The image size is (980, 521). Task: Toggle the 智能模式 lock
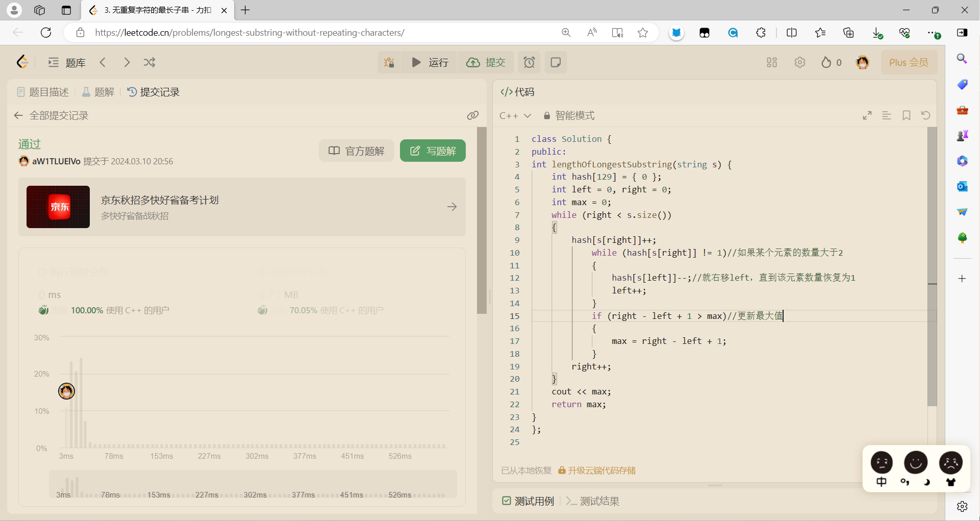tap(569, 116)
